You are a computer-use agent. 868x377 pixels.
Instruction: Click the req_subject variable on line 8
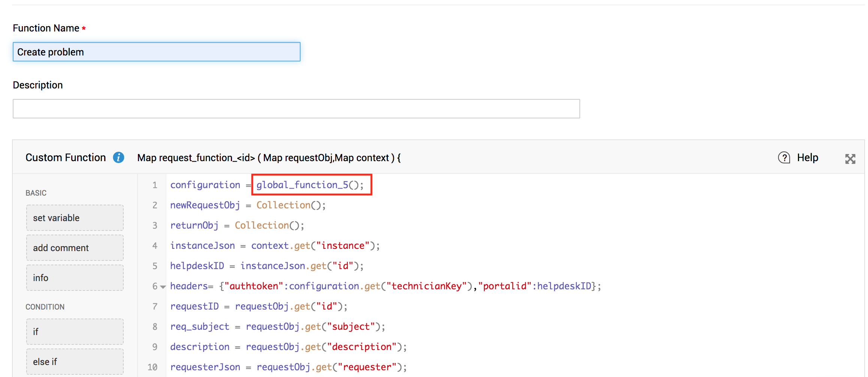(x=199, y=327)
